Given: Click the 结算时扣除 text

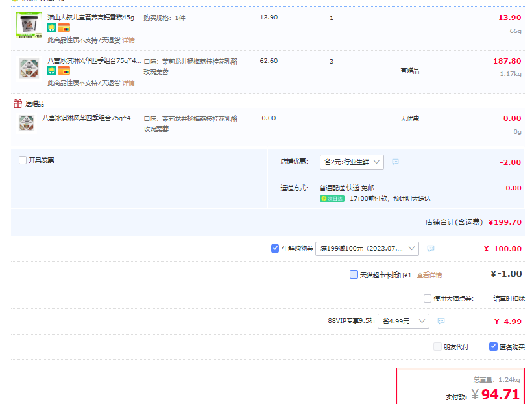Looking at the screenshot, I should pos(509,299).
